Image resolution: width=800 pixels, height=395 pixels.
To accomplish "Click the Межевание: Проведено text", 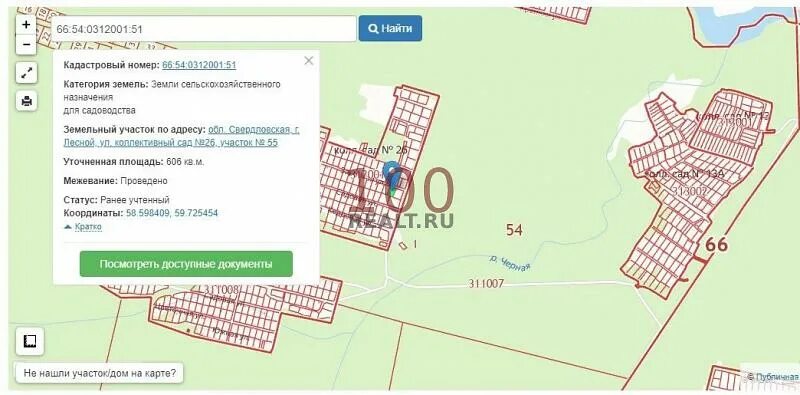I will coord(115,181).
